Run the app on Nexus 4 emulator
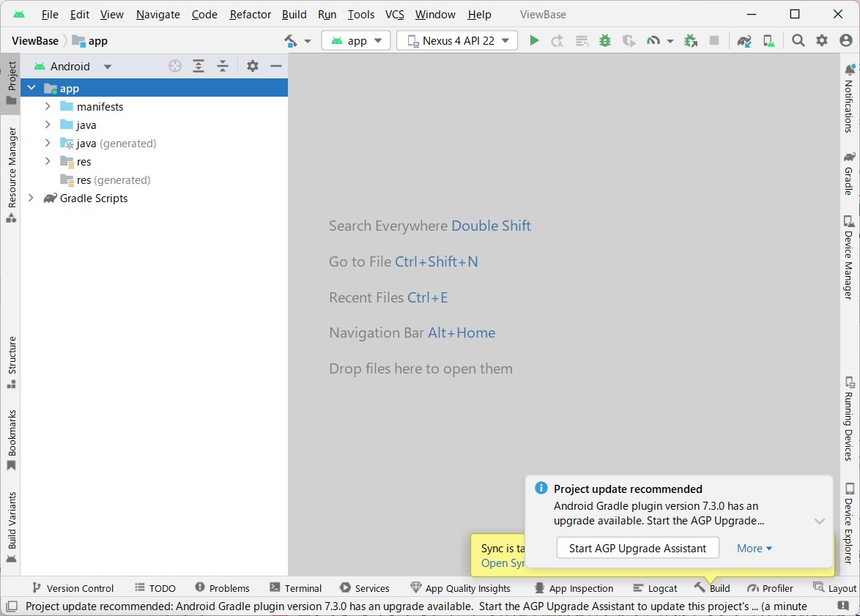This screenshot has width=860, height=616. coord(534,40)
